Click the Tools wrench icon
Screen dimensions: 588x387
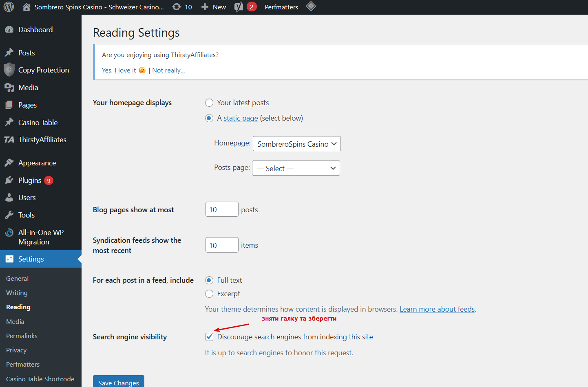[x=9, y=215]
